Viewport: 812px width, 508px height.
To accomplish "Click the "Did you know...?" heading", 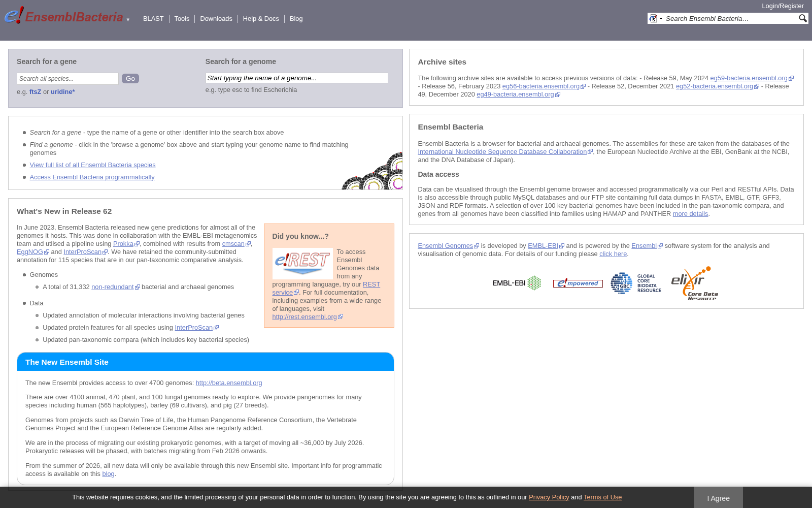I will point(300,236).
